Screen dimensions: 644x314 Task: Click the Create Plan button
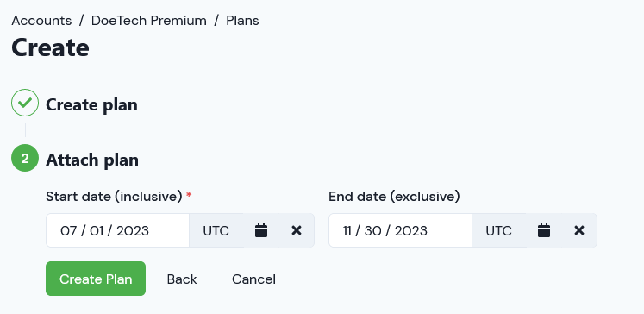pyautogui.click(x=96, y=279)
